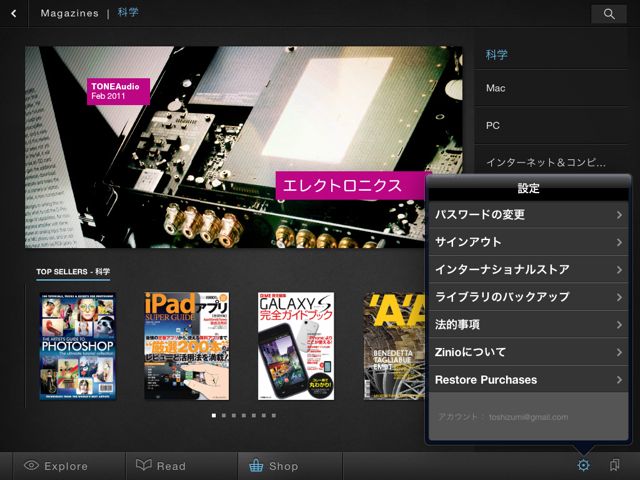Open the iPad Super Guide cover
Screen dimensions: 640x480
click(x=187, y=346)
